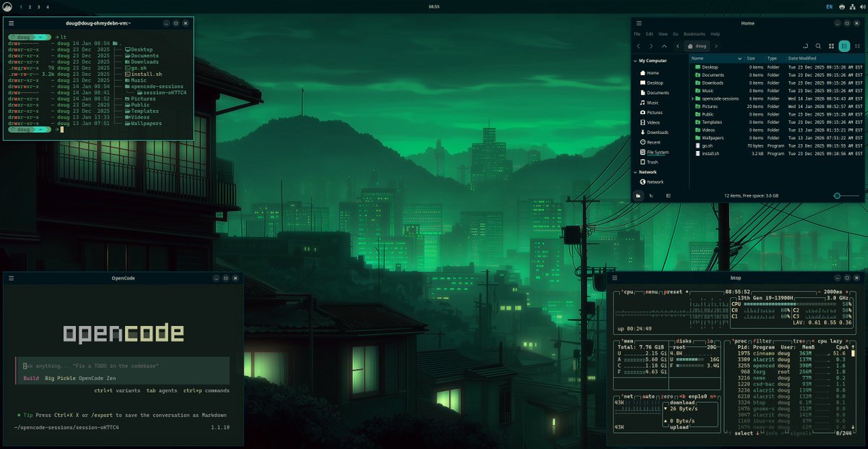This screenshot has height=449, width=868.
Task: Switch to workspace 3 in top panel
Action: click(39, 7)
